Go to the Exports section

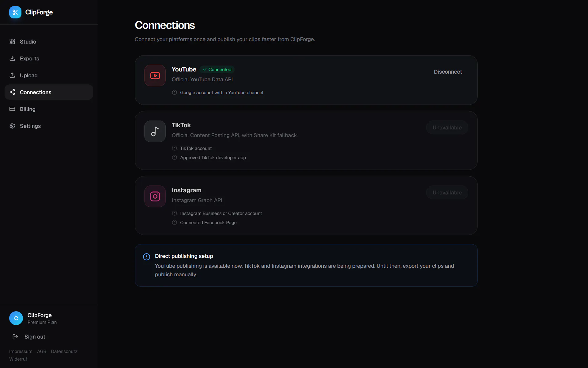[49, 58]
